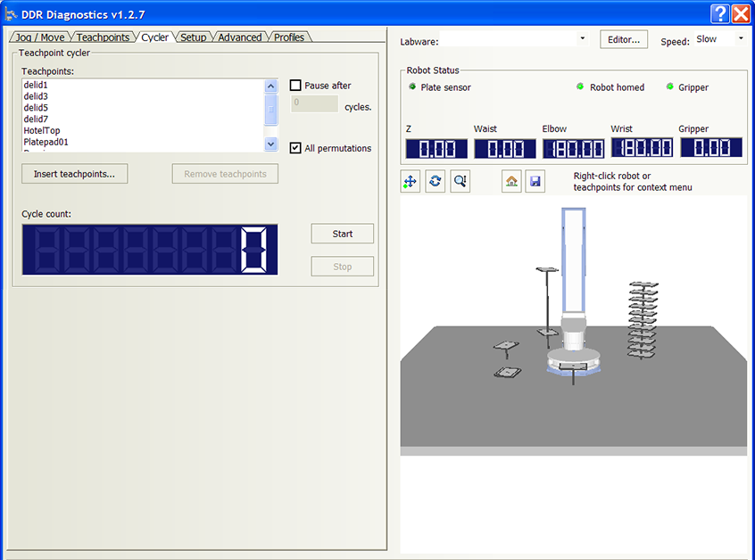
Task: Switch to the Profiles tab
Action: click(x=289, y=37)
